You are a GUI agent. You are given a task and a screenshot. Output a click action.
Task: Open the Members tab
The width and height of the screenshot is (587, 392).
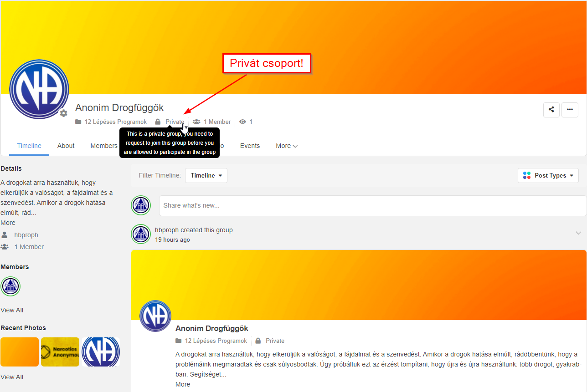tap(104, 146)
